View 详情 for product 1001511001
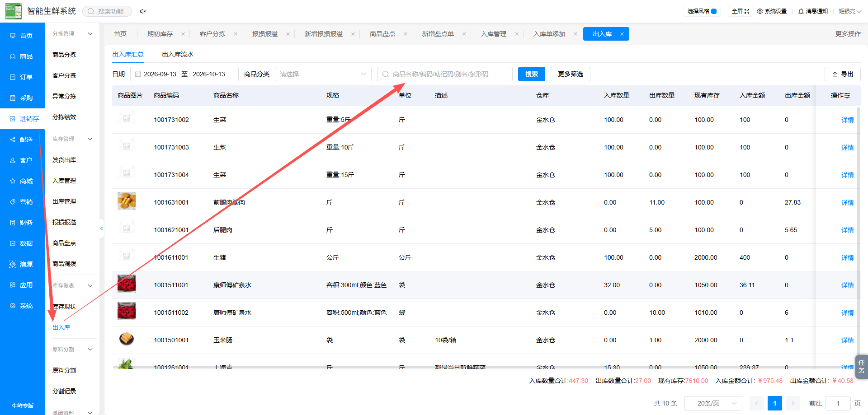Image resolution: width=868 pixels, height=415 pixels. click(x=848, y=285)
